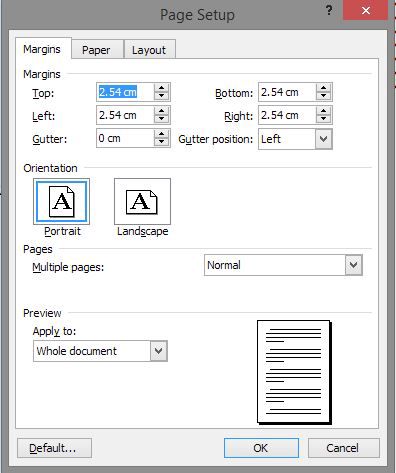Increase Bottom margin with up arrow
Image resolution: width=396 pixels, height=473 pixels.
coord(323,88)
